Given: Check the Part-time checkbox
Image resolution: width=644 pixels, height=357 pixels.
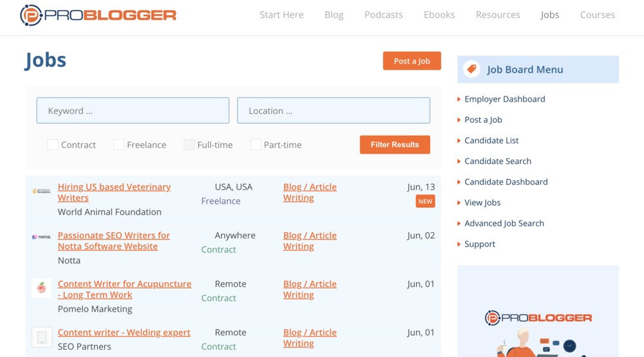Looking at the screenshot, I should [x=256, y=145].
